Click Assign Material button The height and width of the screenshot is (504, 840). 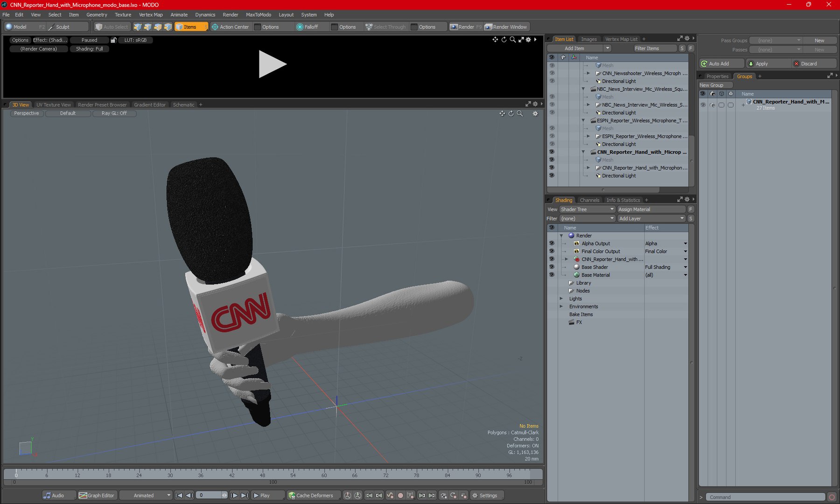[651, 209]
